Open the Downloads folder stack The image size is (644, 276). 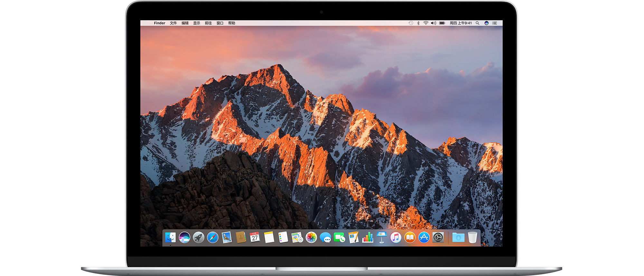[458, 237]
